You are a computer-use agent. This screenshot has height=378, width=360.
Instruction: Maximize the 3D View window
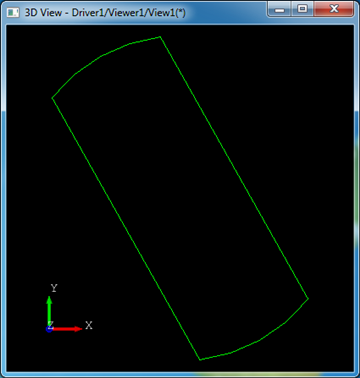point(302,9)
